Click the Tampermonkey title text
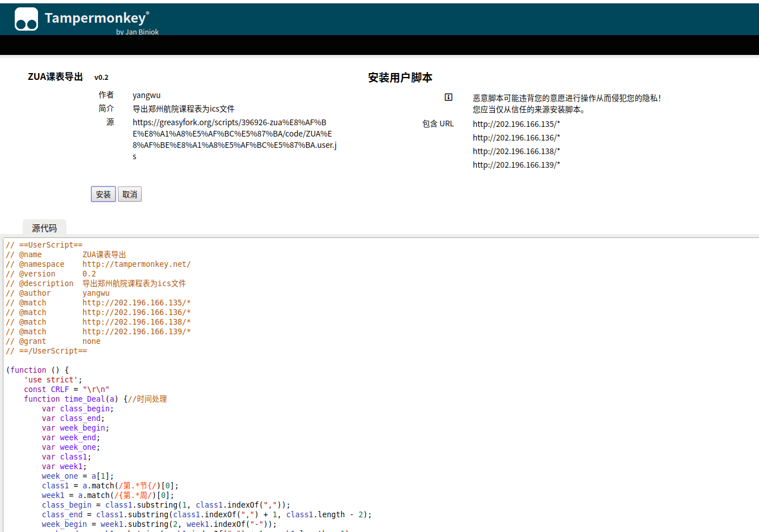Image resolution: width=759 pixels, height=532 pixels. (96, 18)
